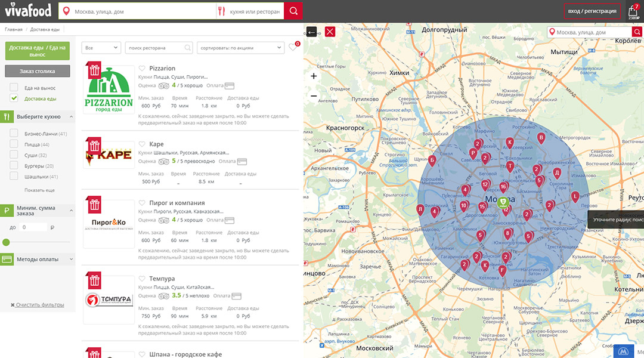Click the map's Москва, улица, дом field

coord(589,32)
